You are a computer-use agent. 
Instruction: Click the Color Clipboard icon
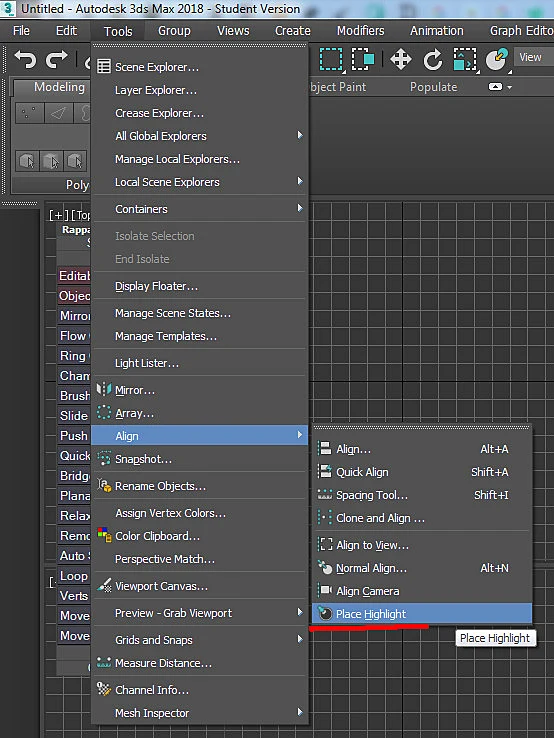pyautogui.click(x=104, y=535)
